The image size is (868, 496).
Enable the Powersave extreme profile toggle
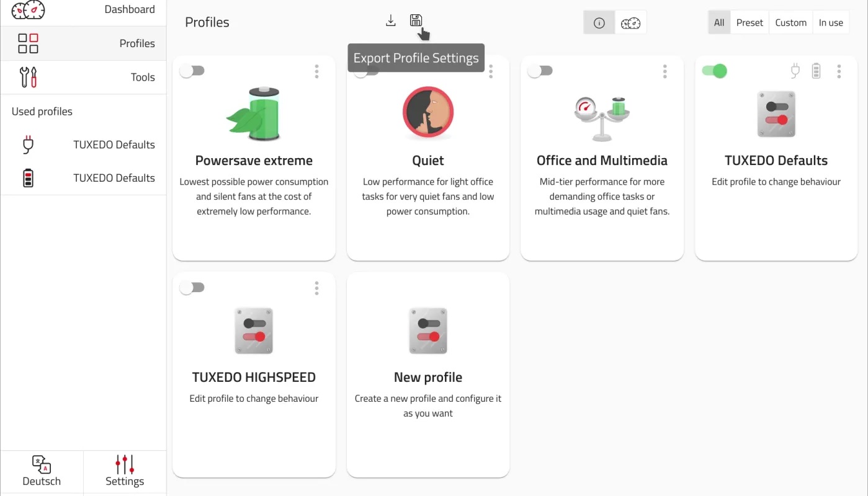(192, 71)
